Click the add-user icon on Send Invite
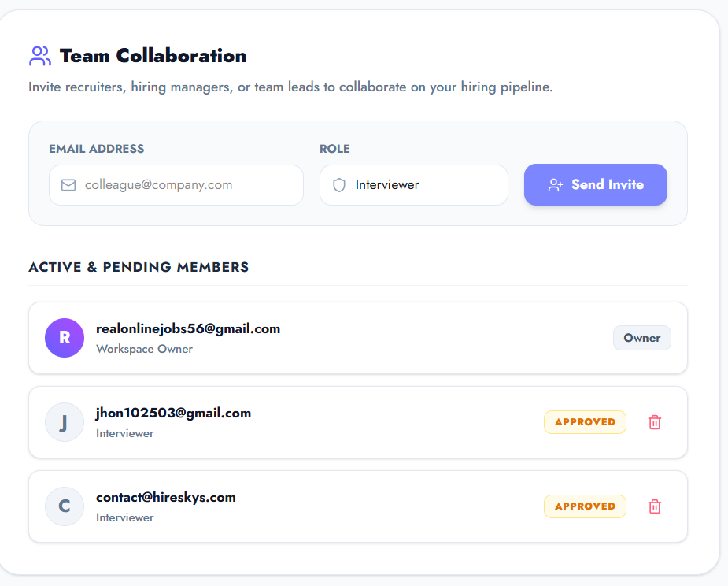 [556, 185]
